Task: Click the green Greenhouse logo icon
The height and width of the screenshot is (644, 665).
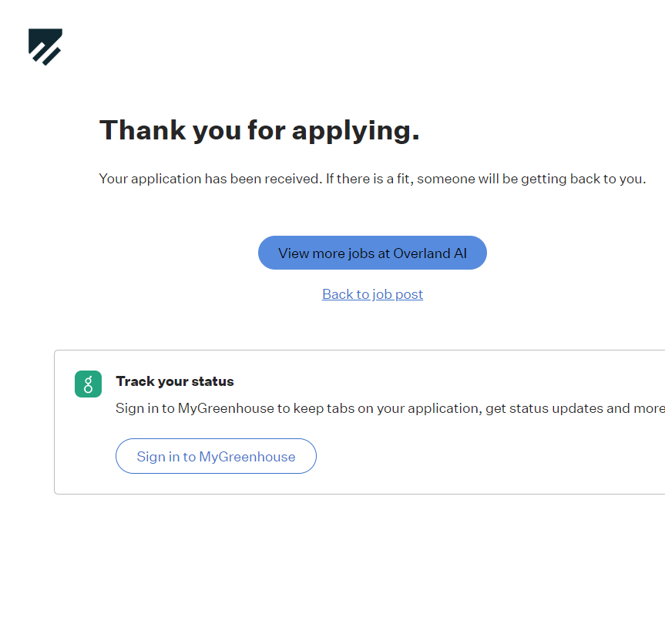Action: tap(88, 384)
